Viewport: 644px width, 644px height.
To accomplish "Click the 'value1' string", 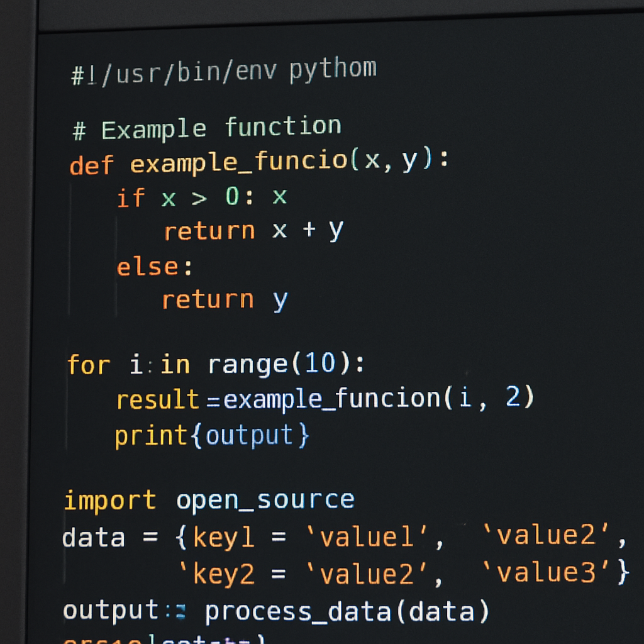I will (x=367, y=537).
